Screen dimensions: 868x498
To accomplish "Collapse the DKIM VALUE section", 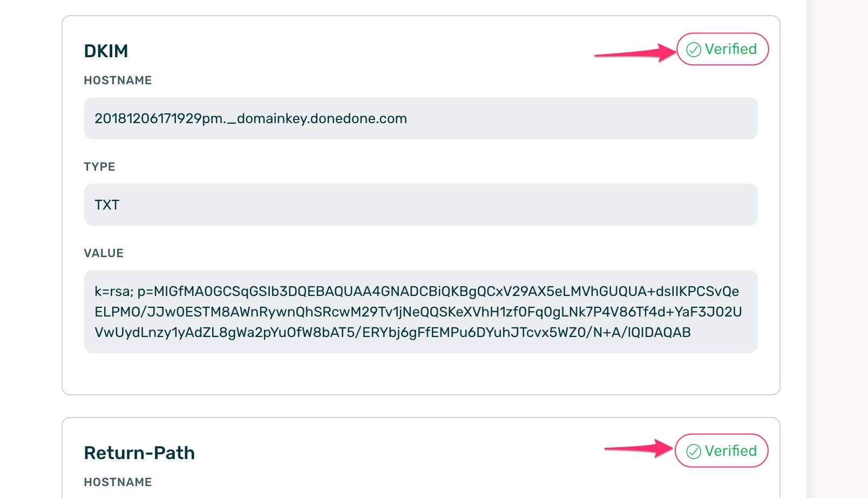I will coord(104,253).
